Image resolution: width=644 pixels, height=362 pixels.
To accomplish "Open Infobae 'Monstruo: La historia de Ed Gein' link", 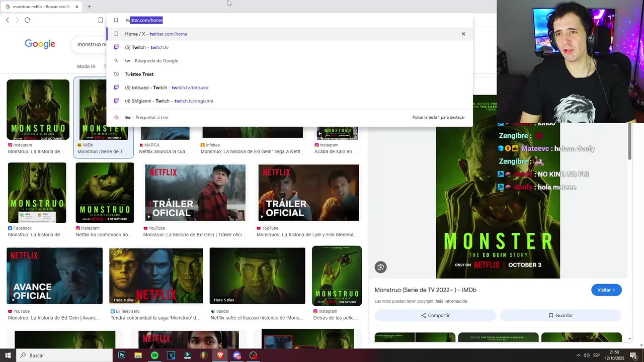I will coord(253,151).
